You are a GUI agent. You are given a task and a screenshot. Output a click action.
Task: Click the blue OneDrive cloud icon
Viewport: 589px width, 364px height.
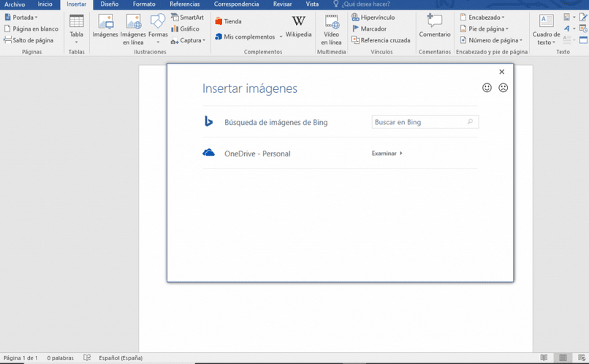pos(208,153)
